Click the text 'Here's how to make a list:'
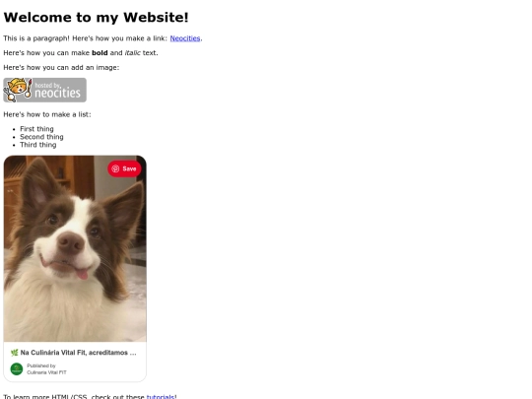The image size is (532, 399). tap(47, 114)
